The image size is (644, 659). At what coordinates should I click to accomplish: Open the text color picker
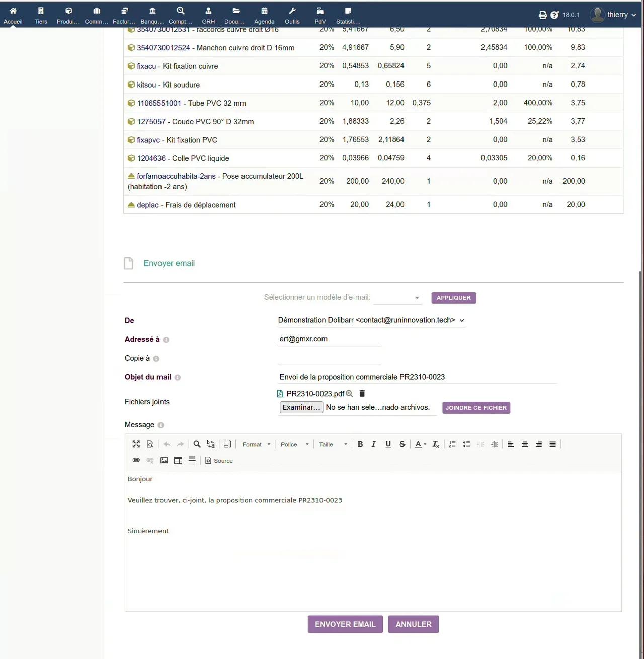click(x=420, y=444)
